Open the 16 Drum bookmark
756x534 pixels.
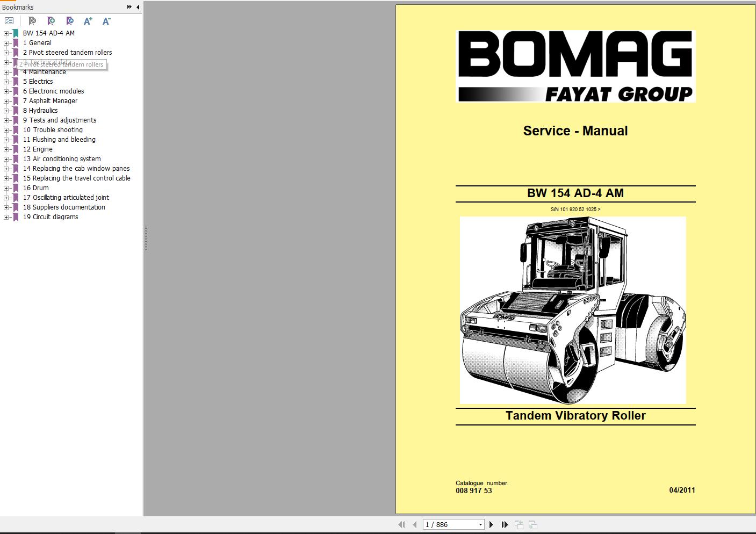tap(36, 188)
